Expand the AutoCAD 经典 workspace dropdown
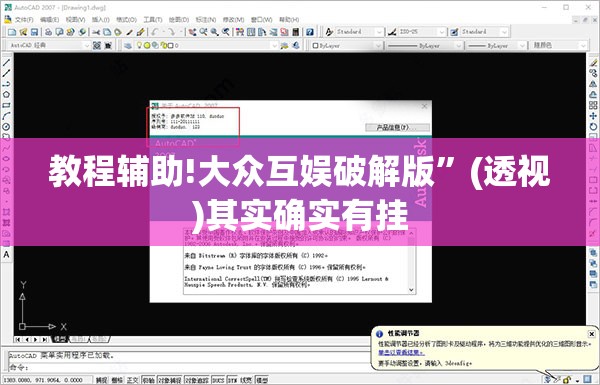 pyautogui.click(x=86, y=46)
